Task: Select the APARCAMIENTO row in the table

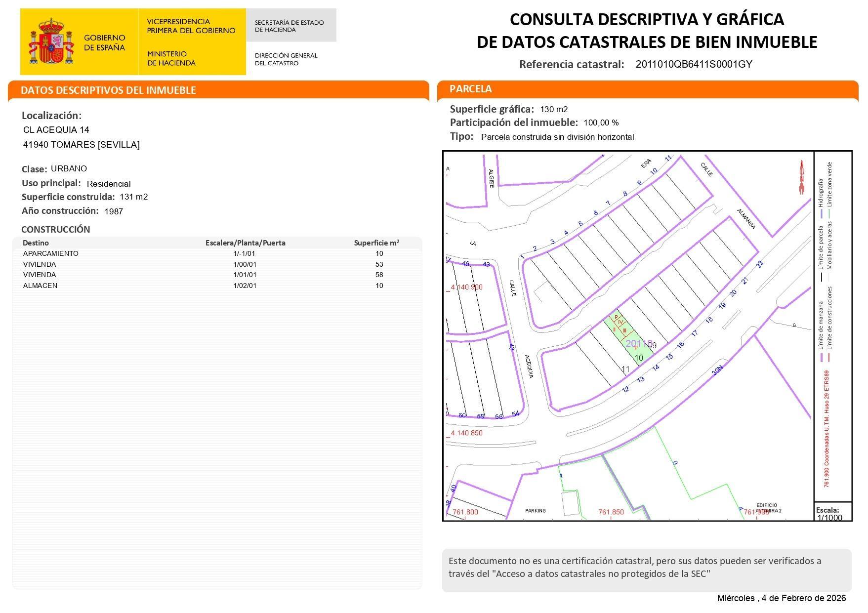Action: 50,253
